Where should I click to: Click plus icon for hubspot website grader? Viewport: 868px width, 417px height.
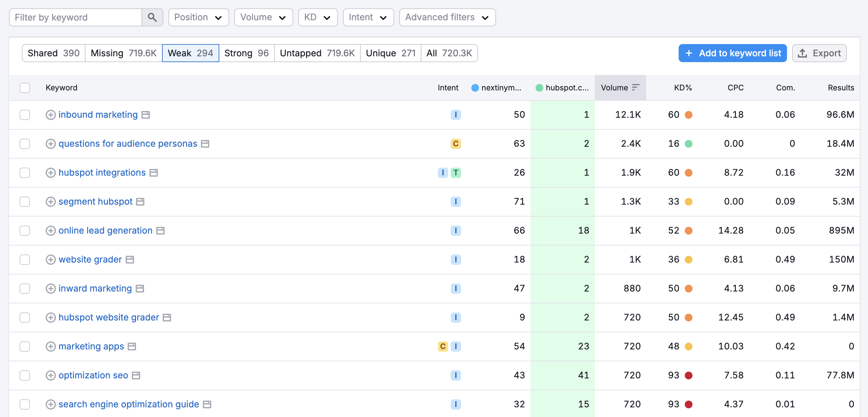(50, 318)
